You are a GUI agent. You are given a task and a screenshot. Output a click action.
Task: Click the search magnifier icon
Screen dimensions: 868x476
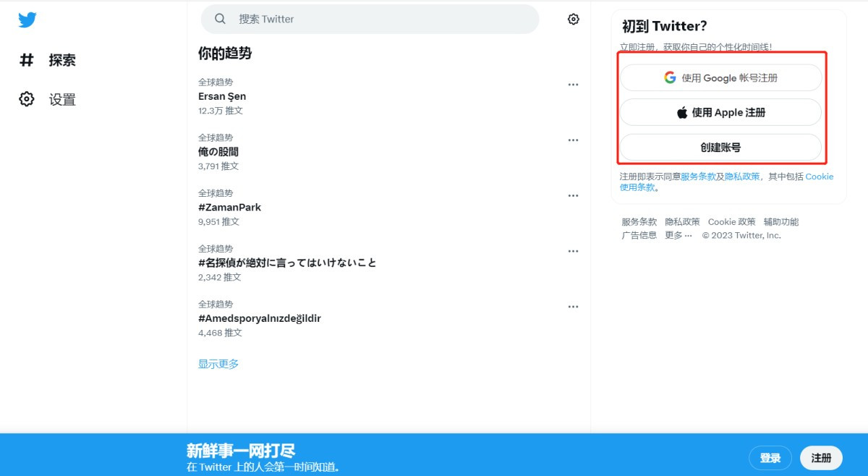[x=220, y=20]
